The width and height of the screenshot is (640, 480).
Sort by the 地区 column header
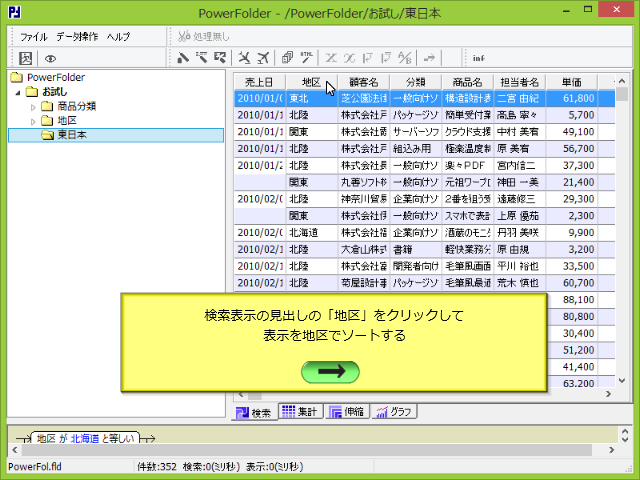[x=311, y=82]
